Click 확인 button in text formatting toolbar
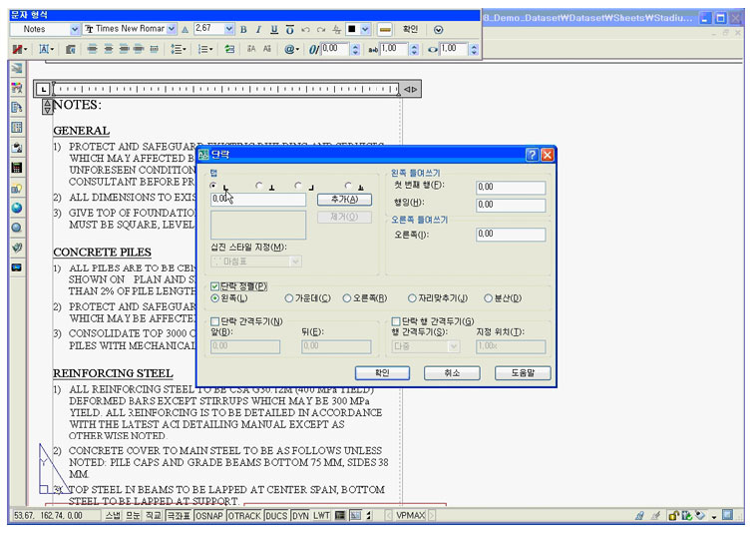 tap(410, 29)
